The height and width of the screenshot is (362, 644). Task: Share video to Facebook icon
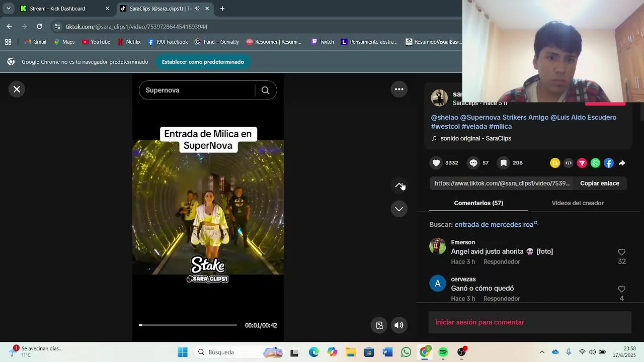click(609, 163)
